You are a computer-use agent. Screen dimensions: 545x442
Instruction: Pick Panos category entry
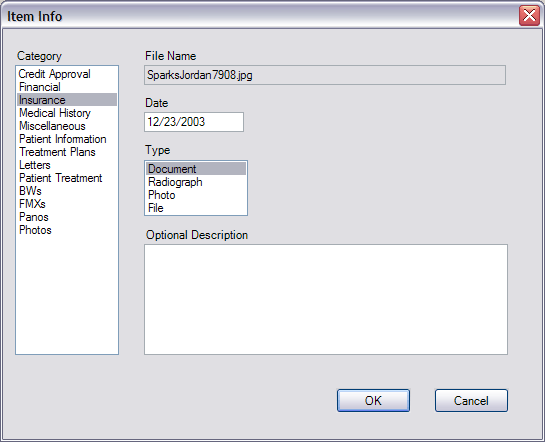click(x=67, y=217)
